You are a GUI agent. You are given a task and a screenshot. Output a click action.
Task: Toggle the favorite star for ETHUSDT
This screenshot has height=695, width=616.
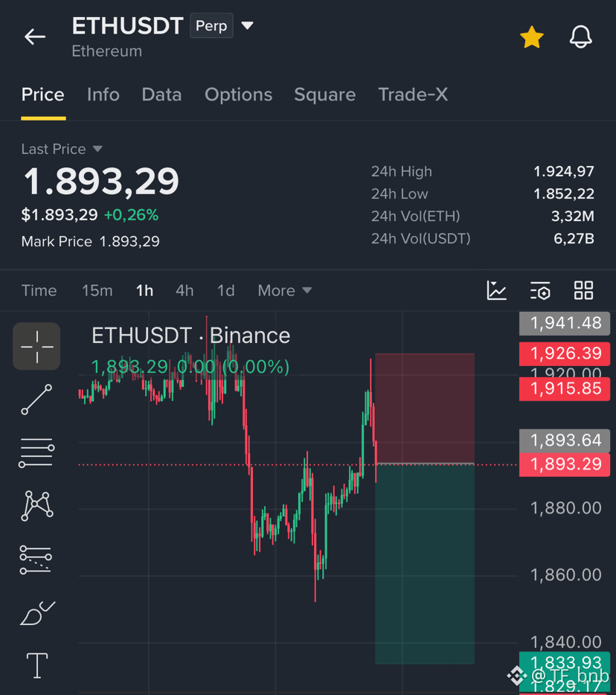pos(532,36)
